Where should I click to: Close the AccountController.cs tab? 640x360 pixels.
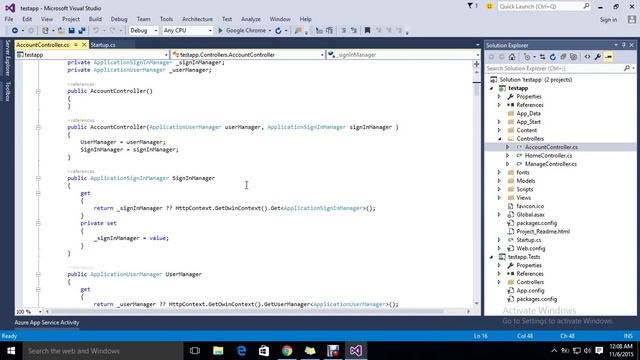[84, 44]
